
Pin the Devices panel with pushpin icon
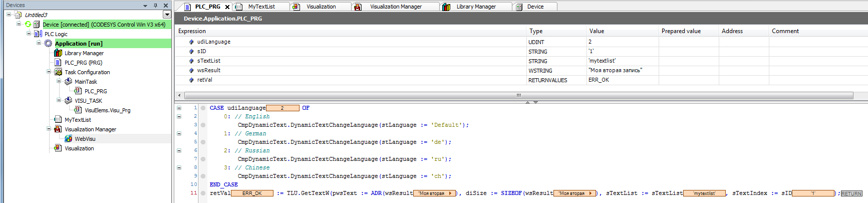click(155, 6)
